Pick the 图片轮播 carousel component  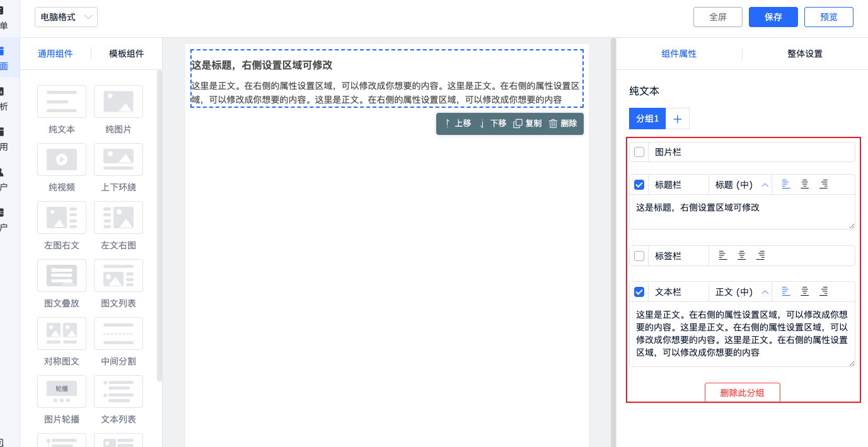pyautogui.click(x=62, y=392)
